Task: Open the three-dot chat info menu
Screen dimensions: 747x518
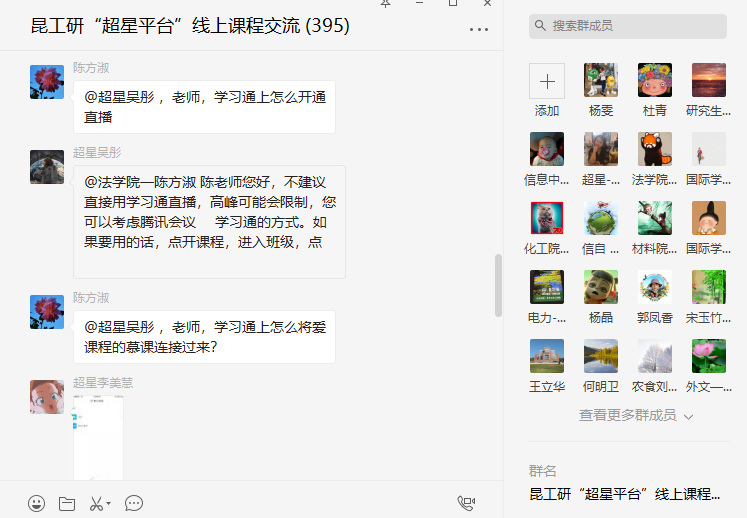Action: [x=479, y=29]
